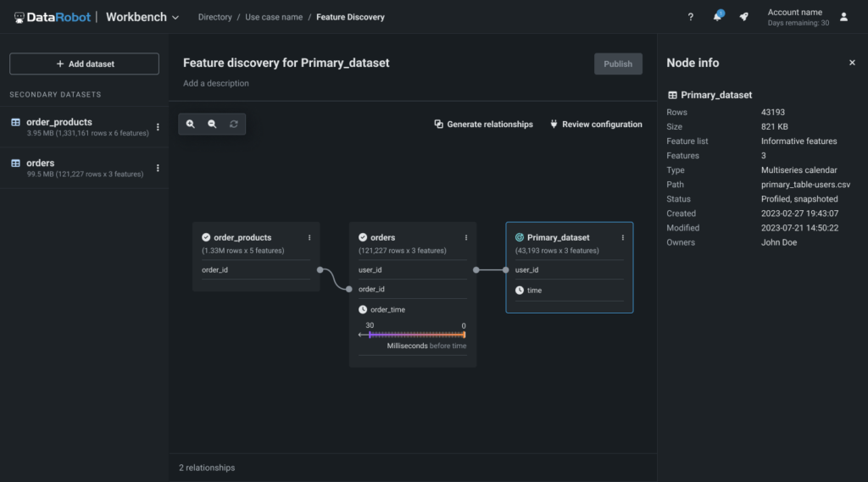Reset the canvas view
This screenshot has height=482, width=868.
tap(234, 124)
